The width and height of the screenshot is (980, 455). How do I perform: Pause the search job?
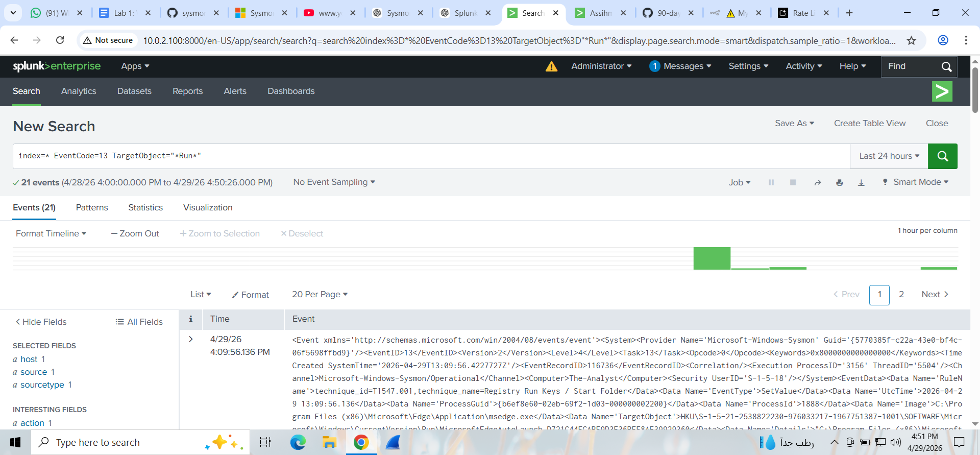point(771,182)
